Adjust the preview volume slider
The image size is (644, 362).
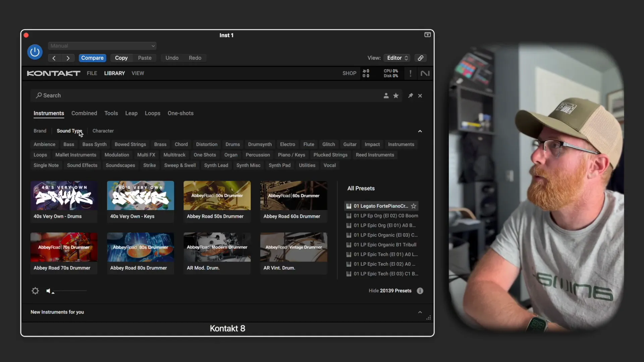(x=69, y=291)
